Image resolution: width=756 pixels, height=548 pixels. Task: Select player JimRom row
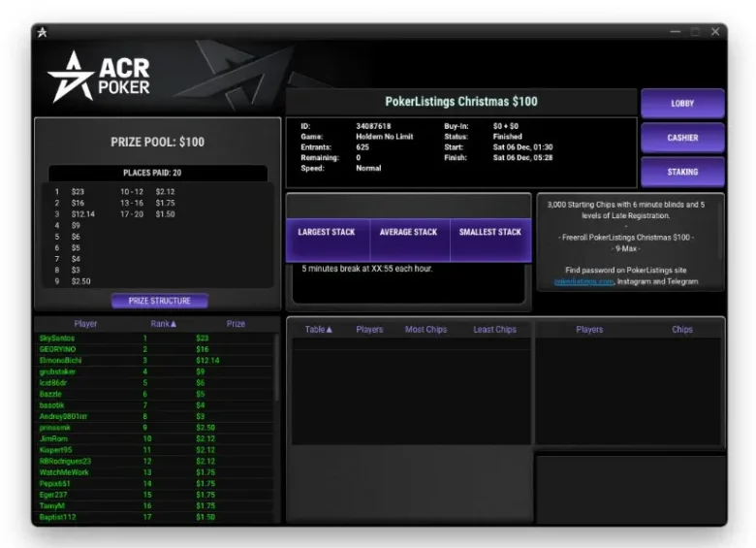[156, 438]
